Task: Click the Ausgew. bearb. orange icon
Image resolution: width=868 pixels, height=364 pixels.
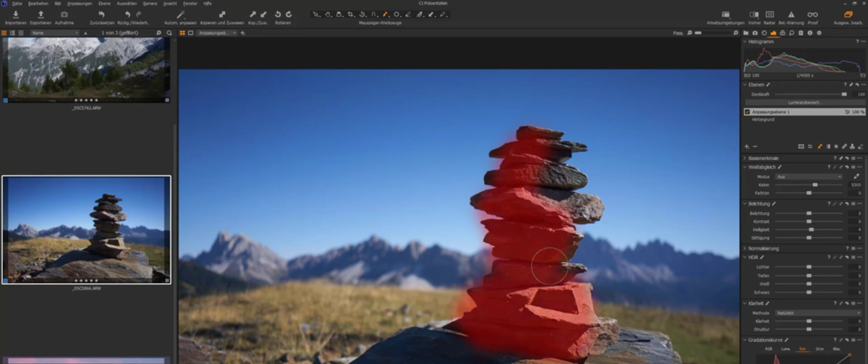Action: (848, 14)
